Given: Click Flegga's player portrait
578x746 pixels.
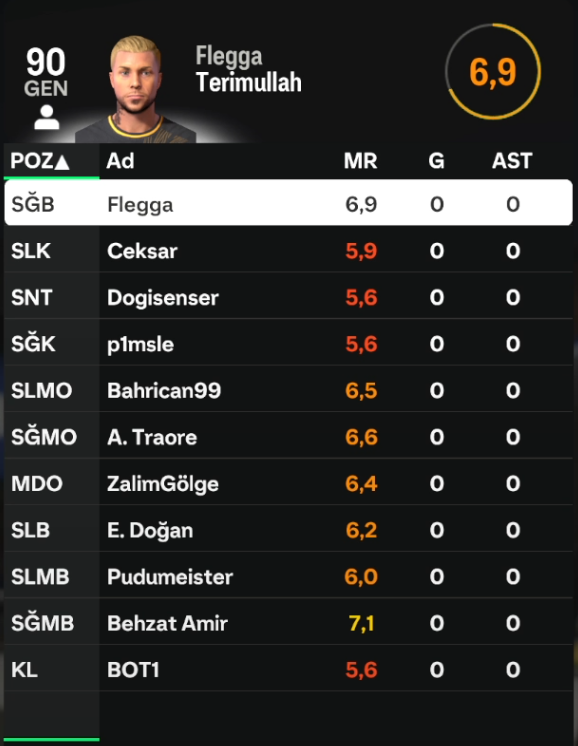Looking at the screenshot, I should click(137, 89).
